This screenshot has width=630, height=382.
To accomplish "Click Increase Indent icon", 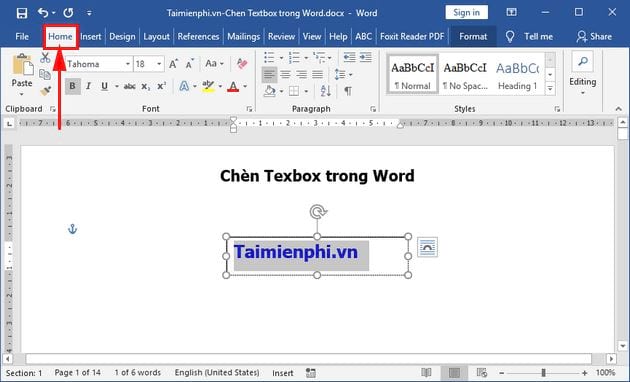I will [x=366, y=57].
